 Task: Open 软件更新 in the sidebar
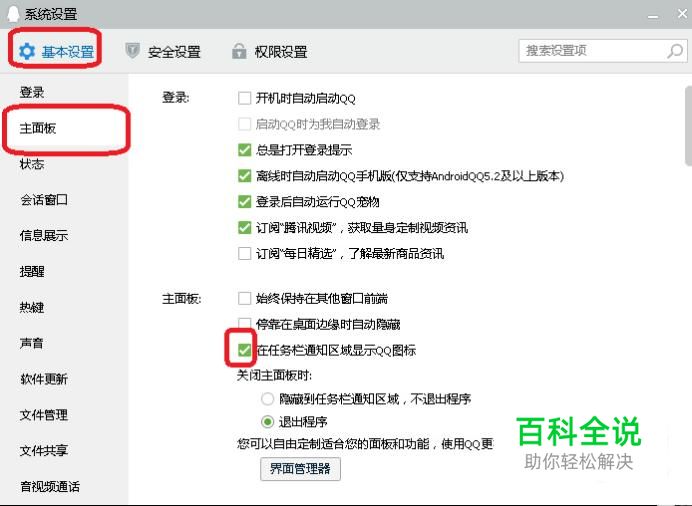[x=44, y=379]
